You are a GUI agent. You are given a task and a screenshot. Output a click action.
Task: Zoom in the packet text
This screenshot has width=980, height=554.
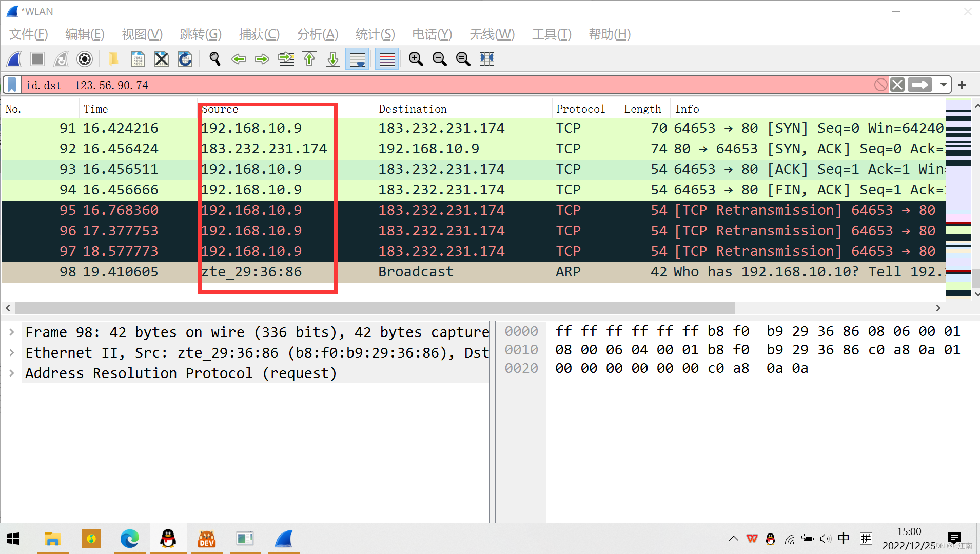[x=416, y=59]
